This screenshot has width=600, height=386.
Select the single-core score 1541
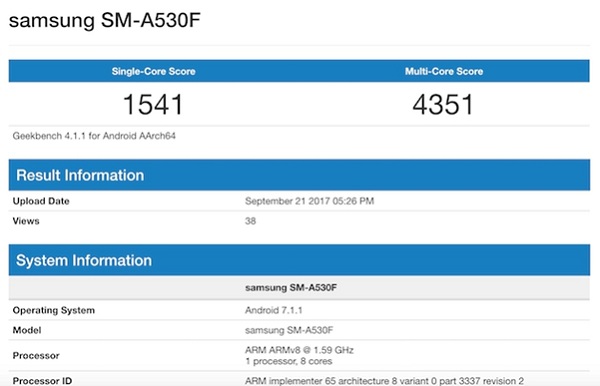coord(153,104)
